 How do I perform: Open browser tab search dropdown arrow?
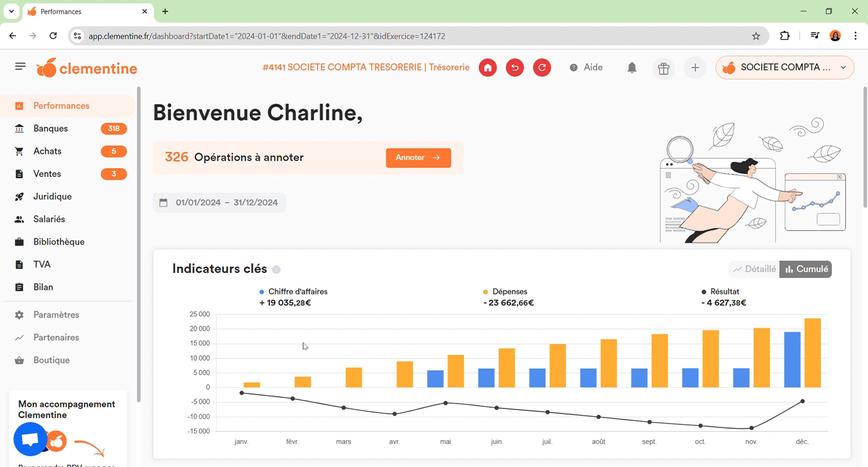pyautogui.click(x=11, y=11)
